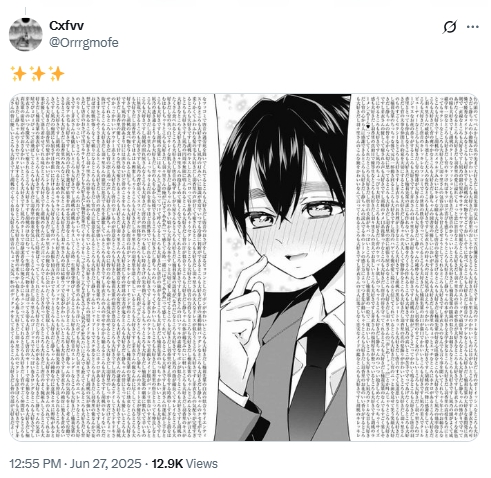View the 12.9K view count
Viewport: 491px width, 478px height.
[x=167, y=464]
